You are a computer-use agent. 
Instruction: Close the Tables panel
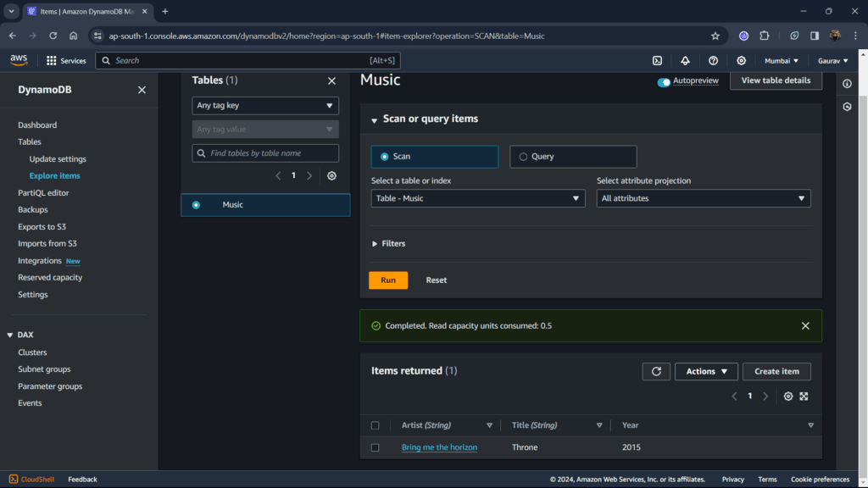tap(331, 80)
